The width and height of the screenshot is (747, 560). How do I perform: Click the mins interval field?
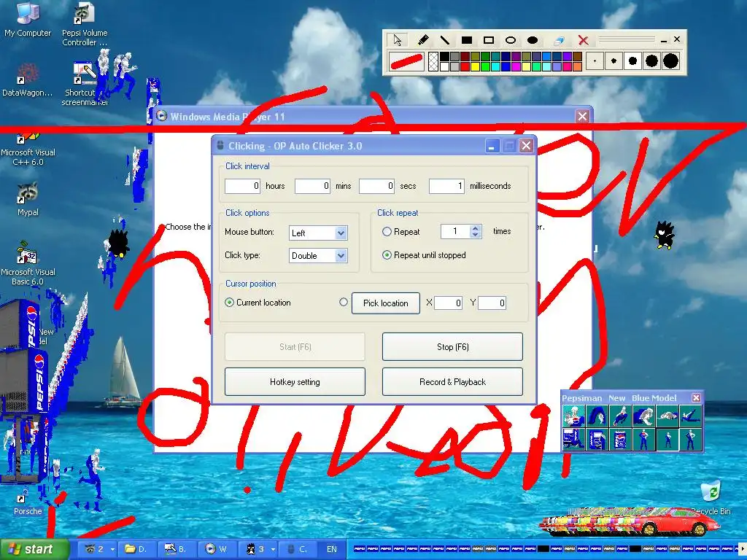point(312,186)
